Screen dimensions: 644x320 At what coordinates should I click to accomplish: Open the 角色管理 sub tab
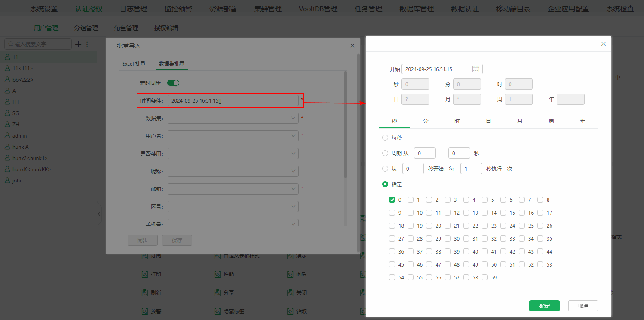click(126, 28)
